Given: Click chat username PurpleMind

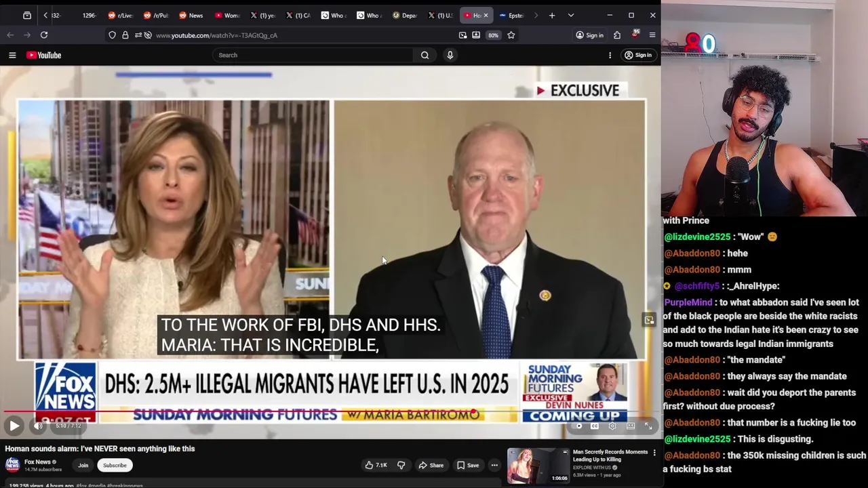Looking at the screenshot, I should [x=688, y=302].
